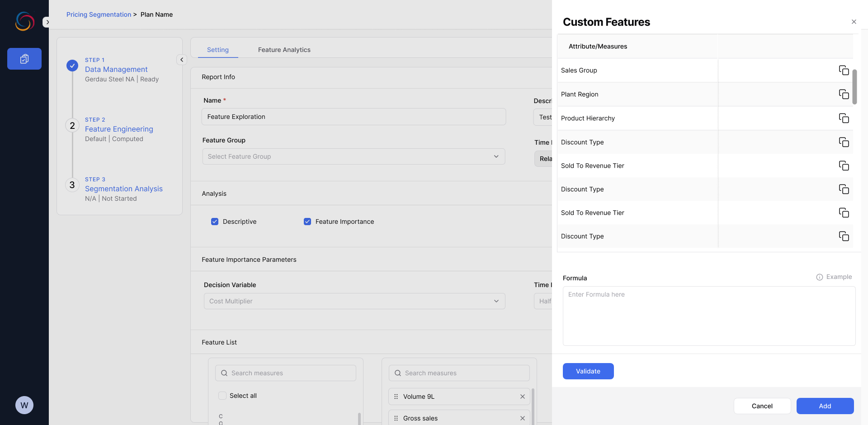Screen dimensions: 868x425
Task: Click the Pricing Segmentation breadcrumb link
Action: [99, 14]
